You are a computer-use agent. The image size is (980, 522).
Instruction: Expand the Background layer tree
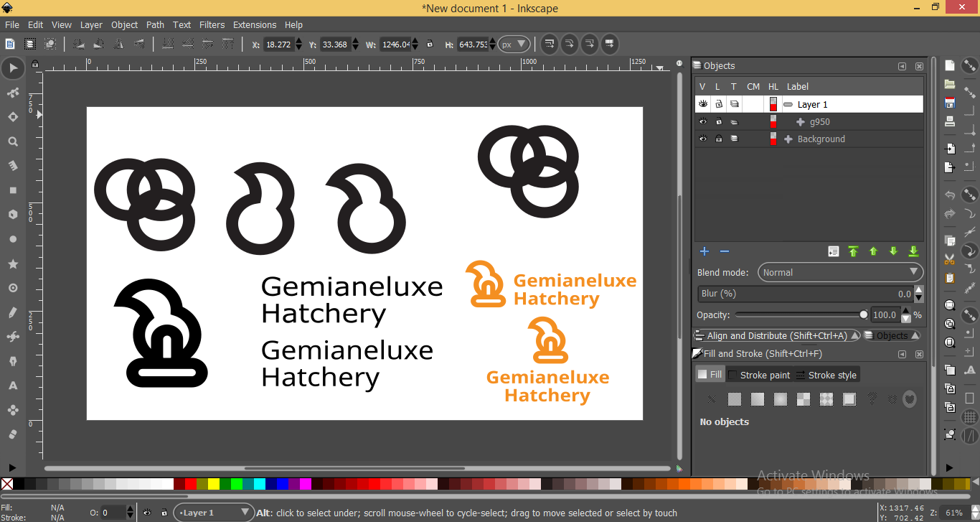point(790,139)
